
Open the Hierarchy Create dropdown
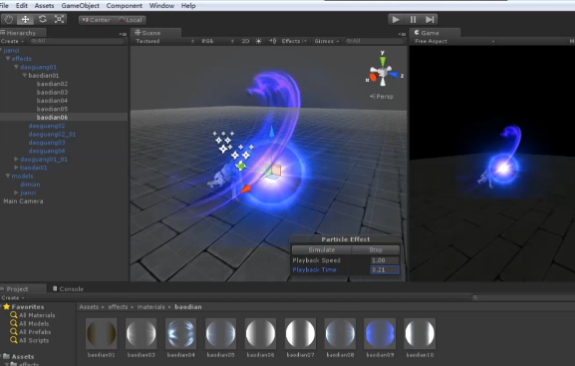pos(12,41)
